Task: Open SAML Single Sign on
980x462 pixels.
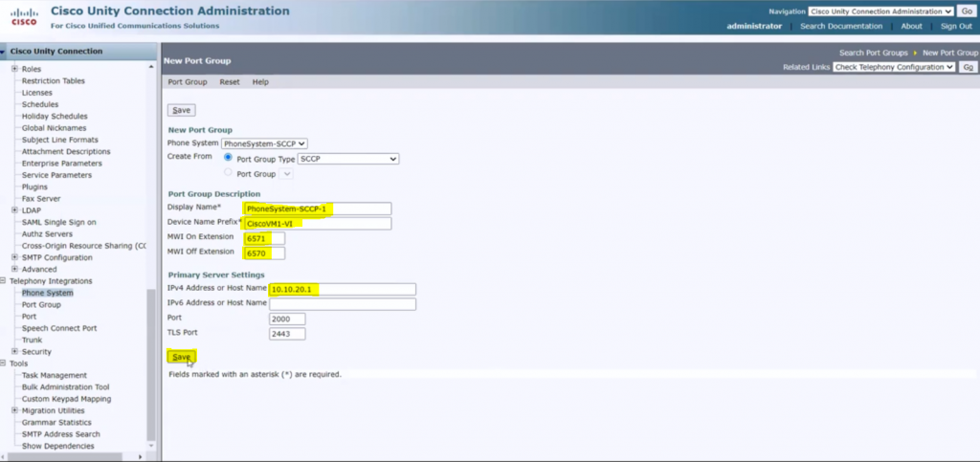Action: (x=58, y=222)
